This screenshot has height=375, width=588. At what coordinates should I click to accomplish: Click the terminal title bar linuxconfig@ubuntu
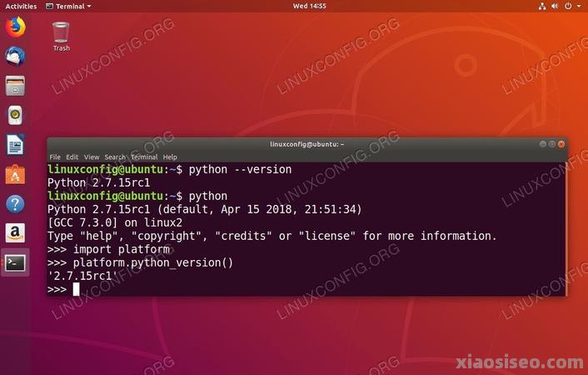[x=306, y=144]
